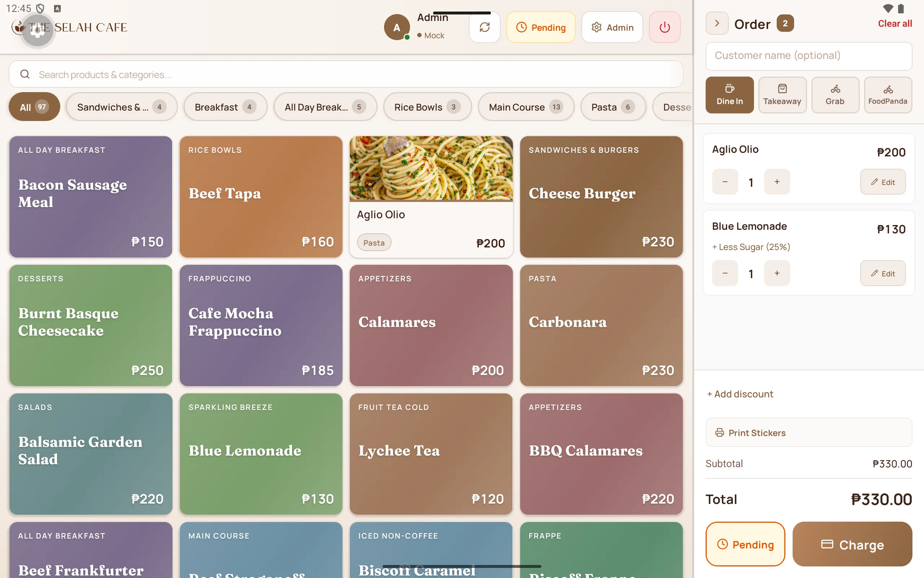Add Bacon Sausage Meal to order

91,197
